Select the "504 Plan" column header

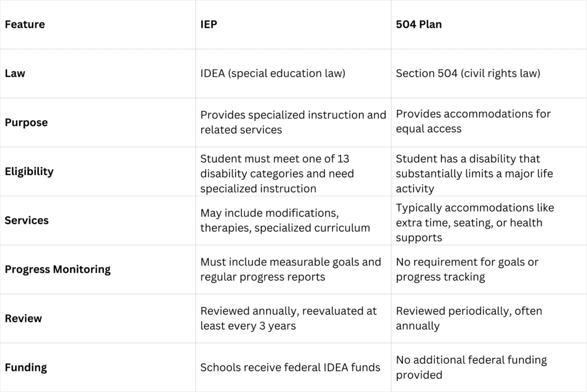[x=418, y=25]
